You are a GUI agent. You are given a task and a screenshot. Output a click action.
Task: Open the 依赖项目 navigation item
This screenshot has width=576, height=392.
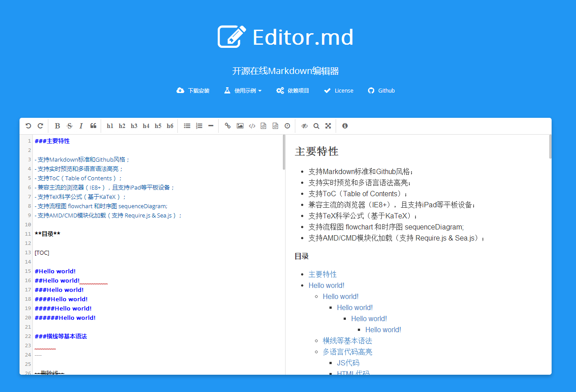(x=293, y=91)
